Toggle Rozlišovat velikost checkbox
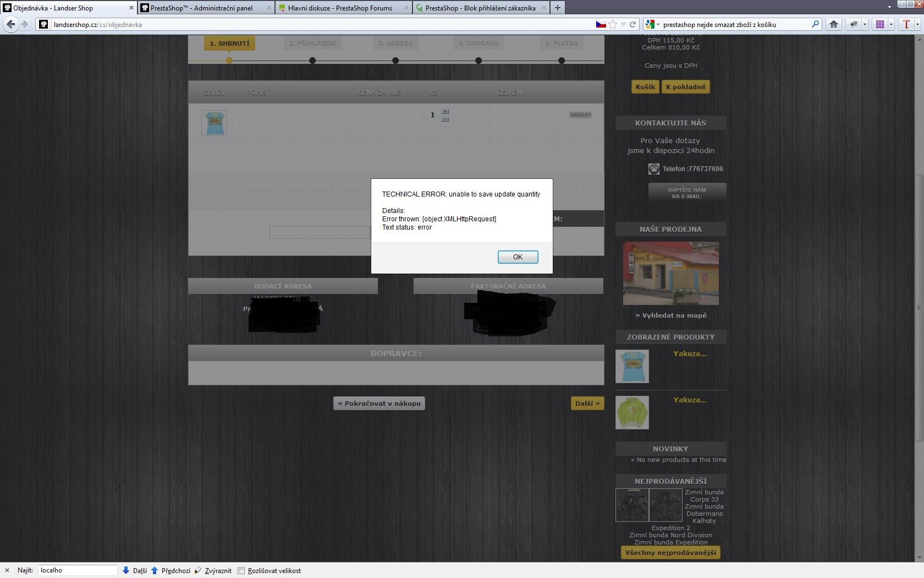The image size is (924, 578). pyautogui.click(x=241, y=571)
